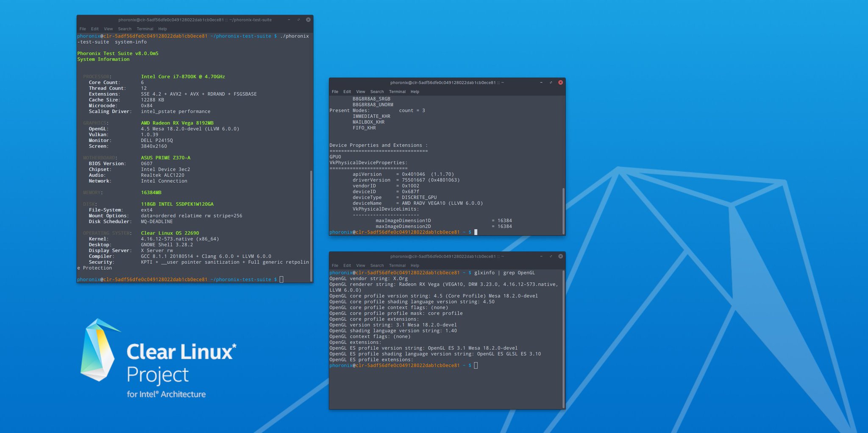
Task: Open Terminal menu in Vulkan info terminal
Action: (x=397, y=92)
